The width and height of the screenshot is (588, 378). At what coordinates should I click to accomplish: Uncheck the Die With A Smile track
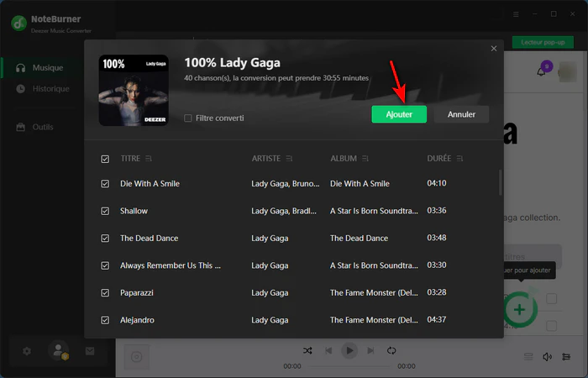(x=105, y=184)
